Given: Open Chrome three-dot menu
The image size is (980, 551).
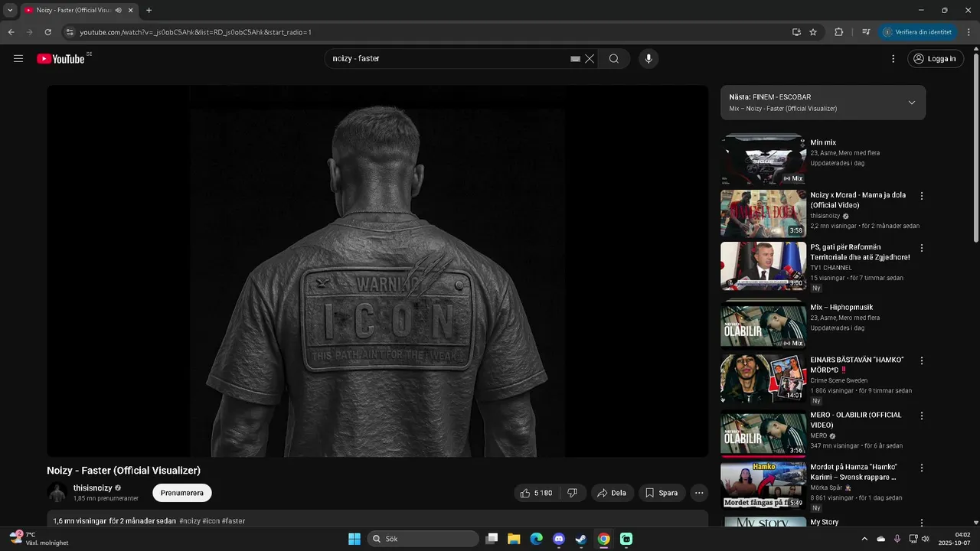Looking at the screenshot, I should (969, 32).
